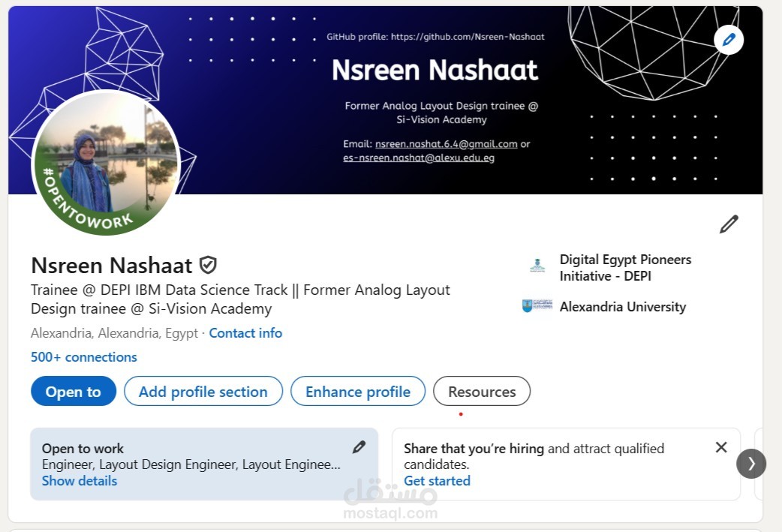Open Alexandria University logo
The height and width of the screenshot is (532, 782).
click(537, 306)
